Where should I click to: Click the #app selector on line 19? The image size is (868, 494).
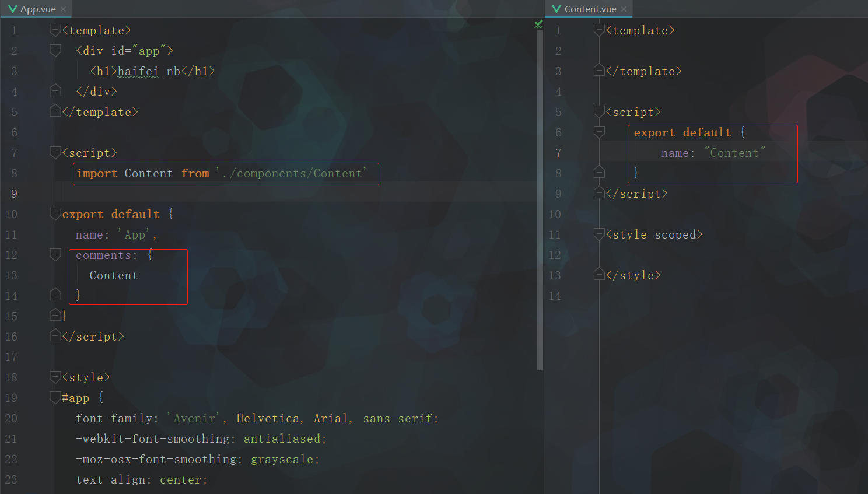point(76,398)
